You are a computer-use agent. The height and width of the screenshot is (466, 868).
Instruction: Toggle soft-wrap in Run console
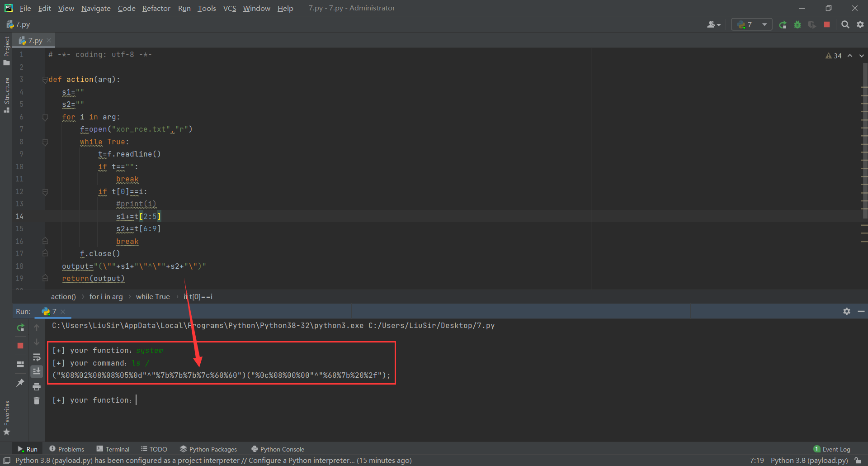37,357
